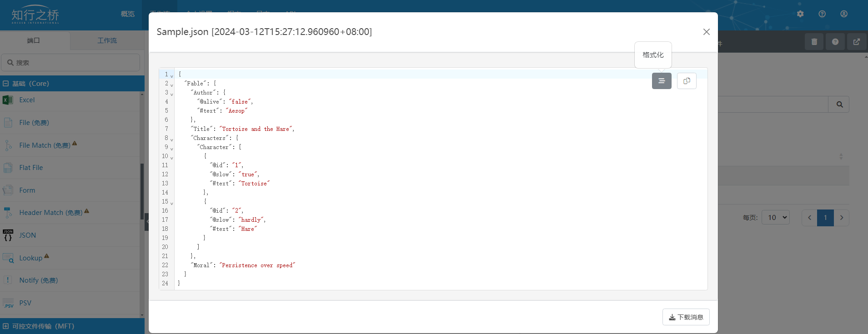Click the Lookup label in sidebar
Viewport: 868px width, 334px height.
[x=30, y=258]
